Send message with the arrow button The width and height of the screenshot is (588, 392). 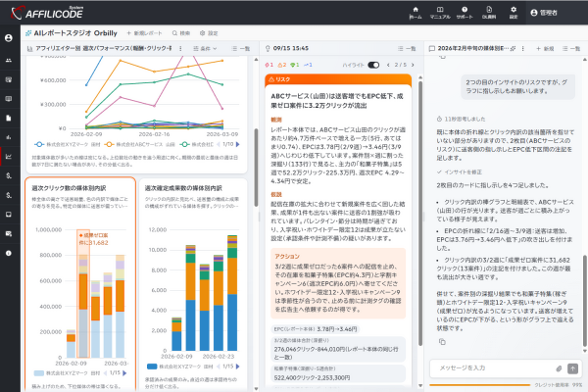[572, 368]
